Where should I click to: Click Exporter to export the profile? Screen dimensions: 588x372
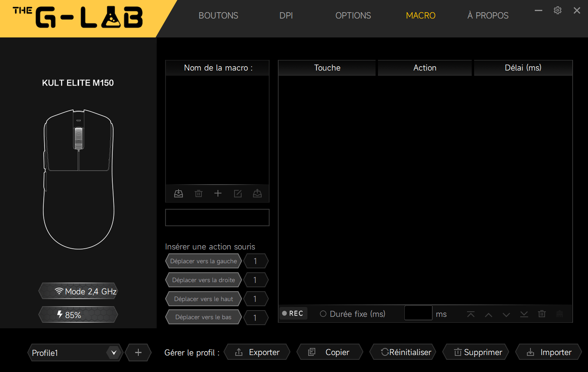click(x=257, y=352)
